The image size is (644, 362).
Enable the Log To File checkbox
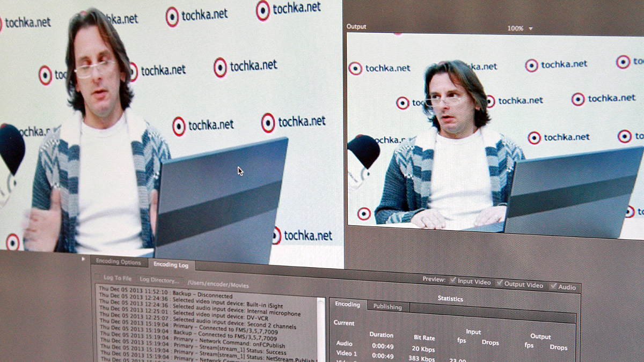[x=98, y=277]
